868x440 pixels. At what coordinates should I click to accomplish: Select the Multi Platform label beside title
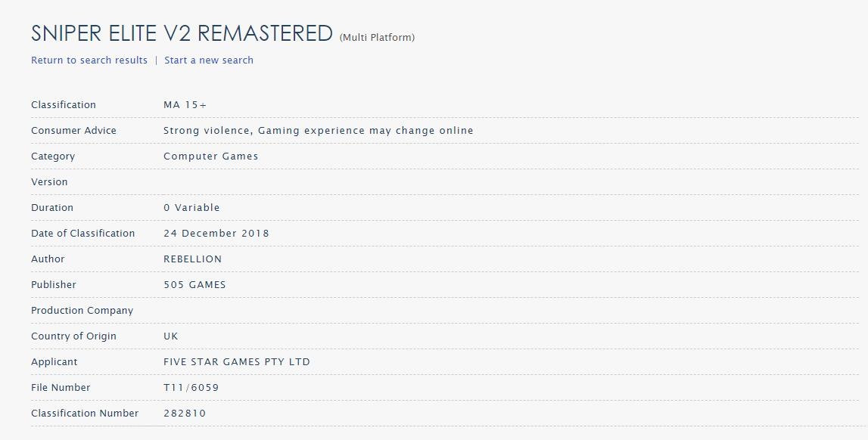pyautogui.click(x=377, y=38)
